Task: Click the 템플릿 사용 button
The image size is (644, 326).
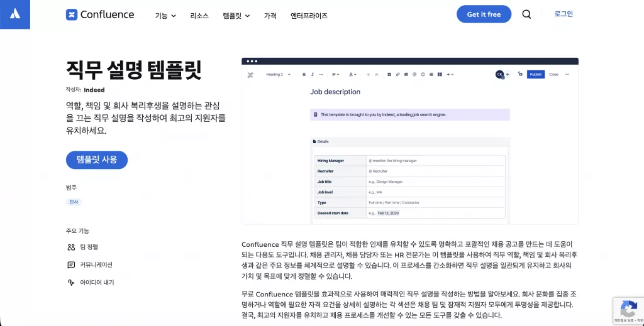Action: [x=96, y=160]
